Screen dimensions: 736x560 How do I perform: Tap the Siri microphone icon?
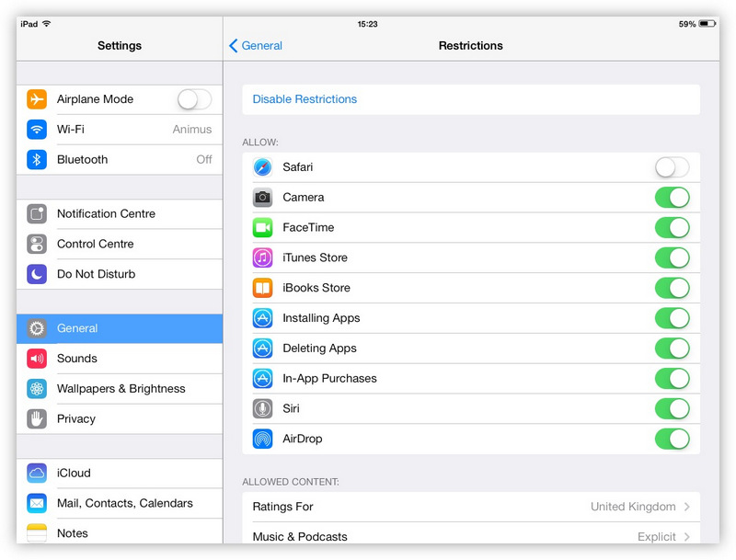pyautogui.click(x=262, y=408)
